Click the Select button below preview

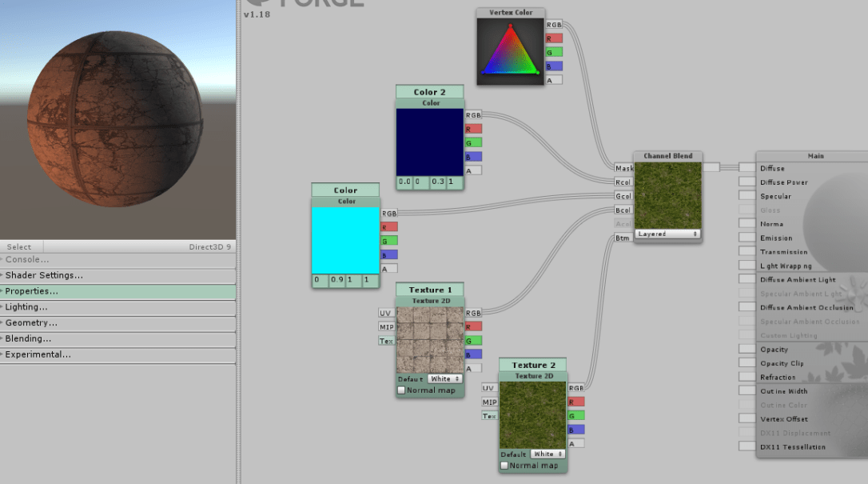19,247
